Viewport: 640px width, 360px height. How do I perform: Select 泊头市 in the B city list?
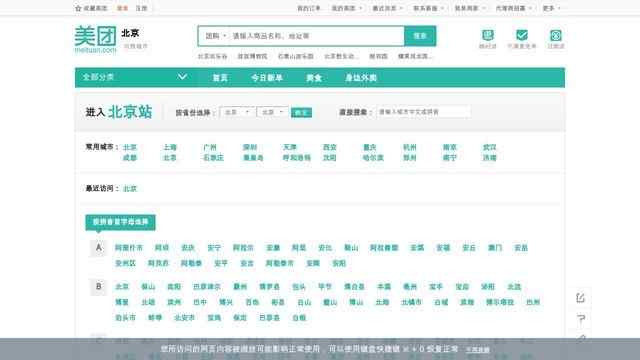[125, 318]
